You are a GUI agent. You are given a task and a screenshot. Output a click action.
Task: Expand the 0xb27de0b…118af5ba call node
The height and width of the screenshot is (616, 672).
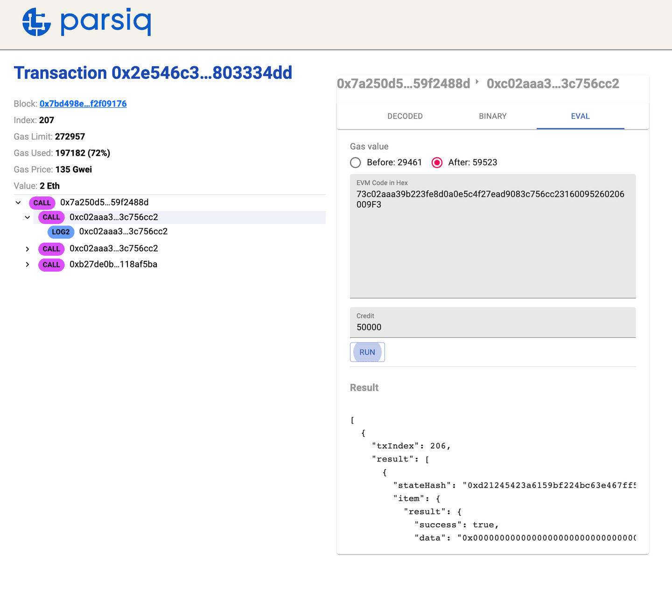pyautogui.click(x=28, y=265)
